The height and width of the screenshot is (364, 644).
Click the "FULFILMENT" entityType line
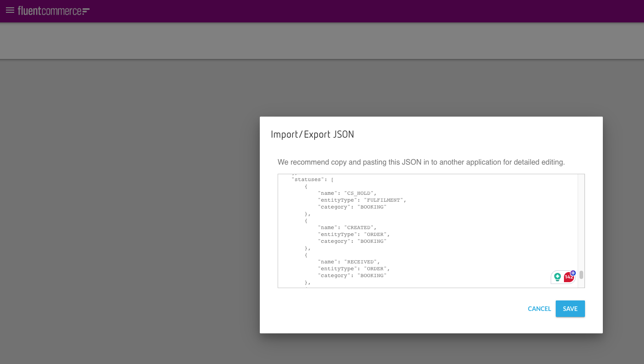[x=362, y=200]
